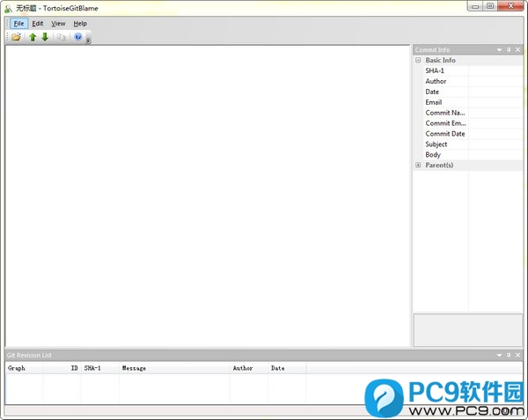
Task: Select the SHA-1 property row
Action: point(473,70)
